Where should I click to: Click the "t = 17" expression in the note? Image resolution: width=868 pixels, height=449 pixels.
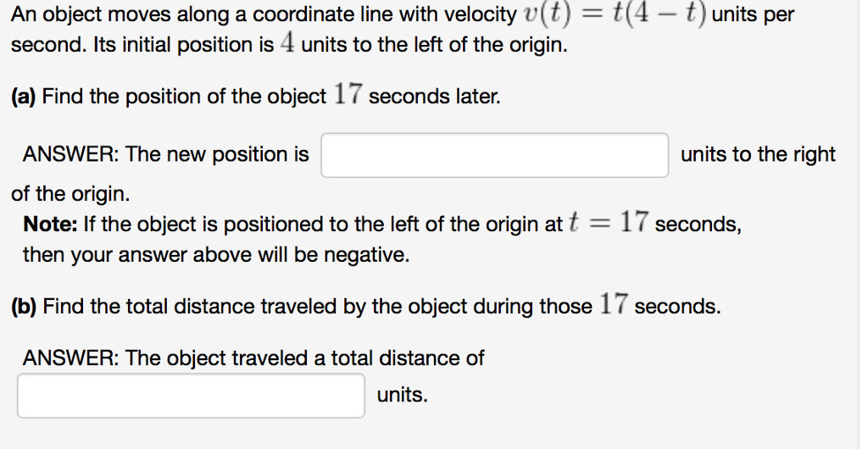point(609,224)
